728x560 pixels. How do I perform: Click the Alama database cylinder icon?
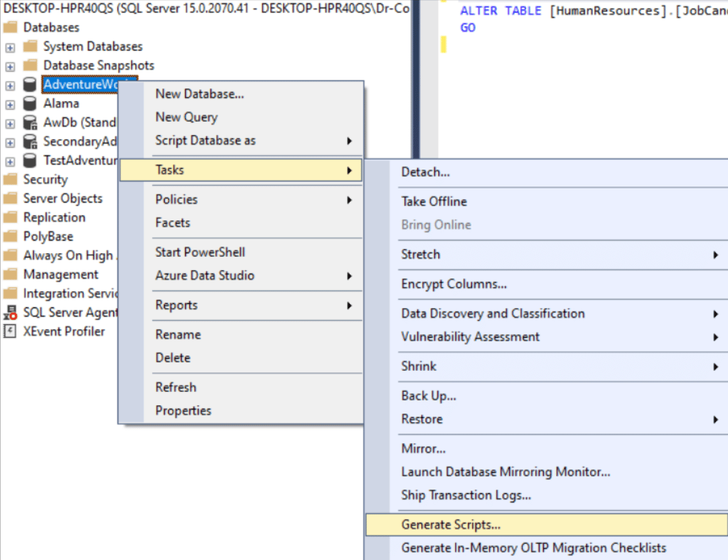30,103
